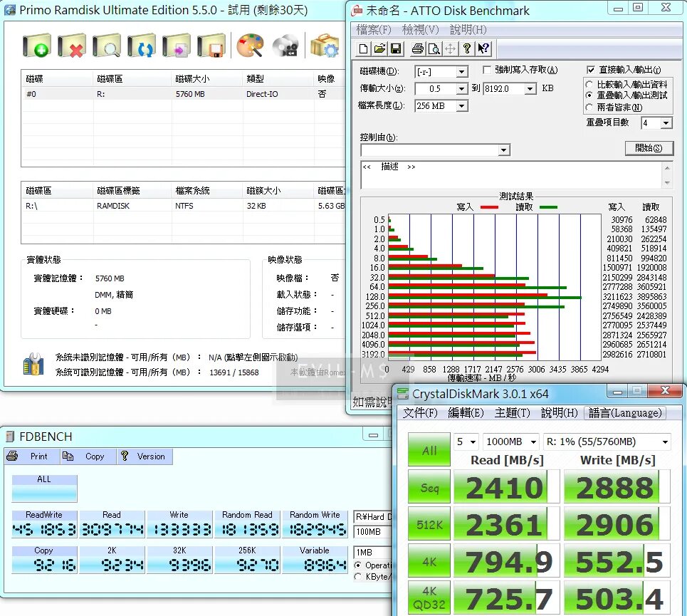
Task: Click the ATTO print preview icon
Action: click(x=434, y=48)
